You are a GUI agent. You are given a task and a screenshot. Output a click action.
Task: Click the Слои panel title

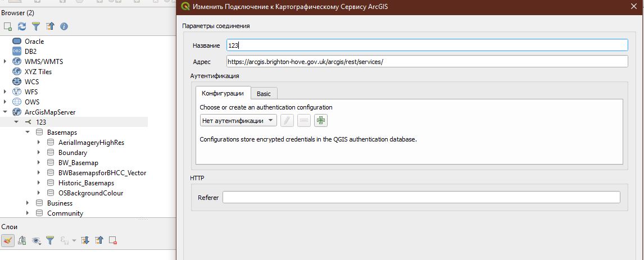point(10,227)
